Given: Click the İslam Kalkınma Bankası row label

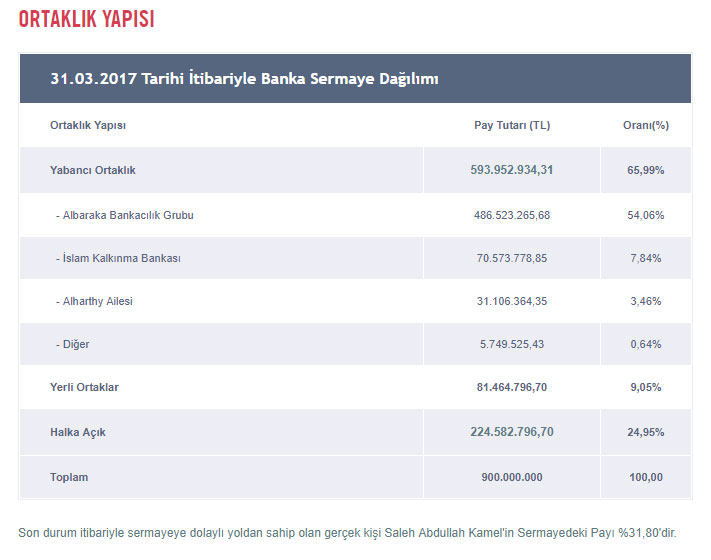Looking at the screenshot, I should [118, 258].
